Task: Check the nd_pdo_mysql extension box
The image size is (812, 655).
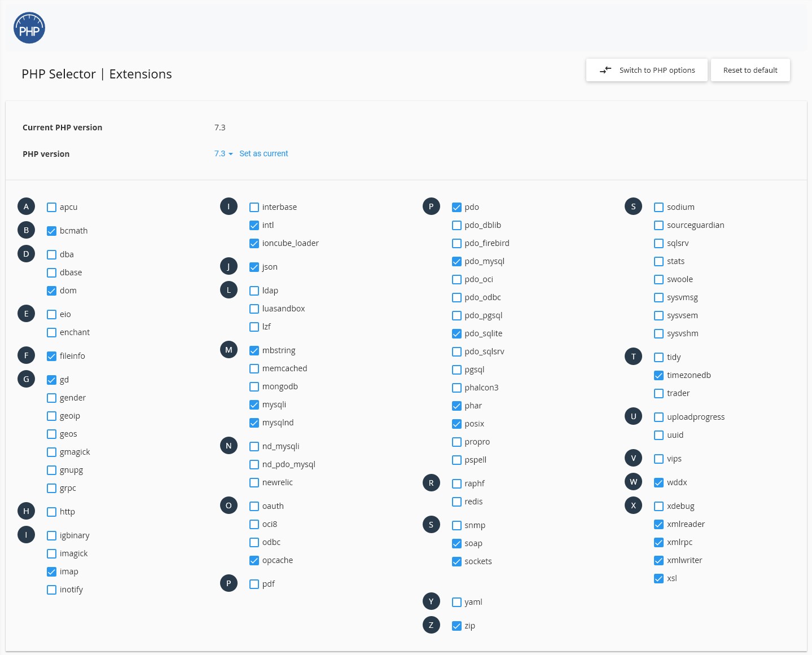Action: [254, 464]
